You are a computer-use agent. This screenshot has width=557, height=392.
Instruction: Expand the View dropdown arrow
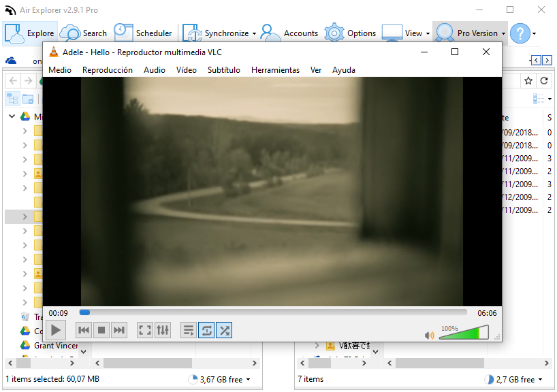[x=428, y=34]
